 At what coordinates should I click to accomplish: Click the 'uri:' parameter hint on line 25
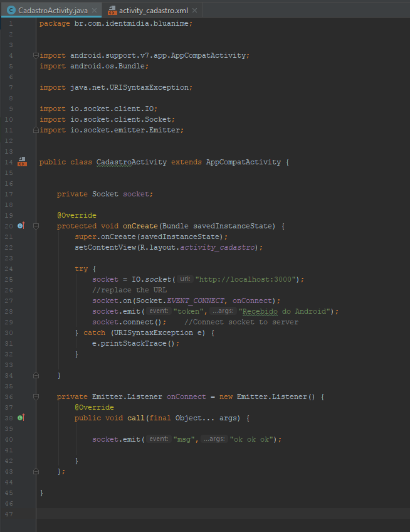[x=185, y=279]
